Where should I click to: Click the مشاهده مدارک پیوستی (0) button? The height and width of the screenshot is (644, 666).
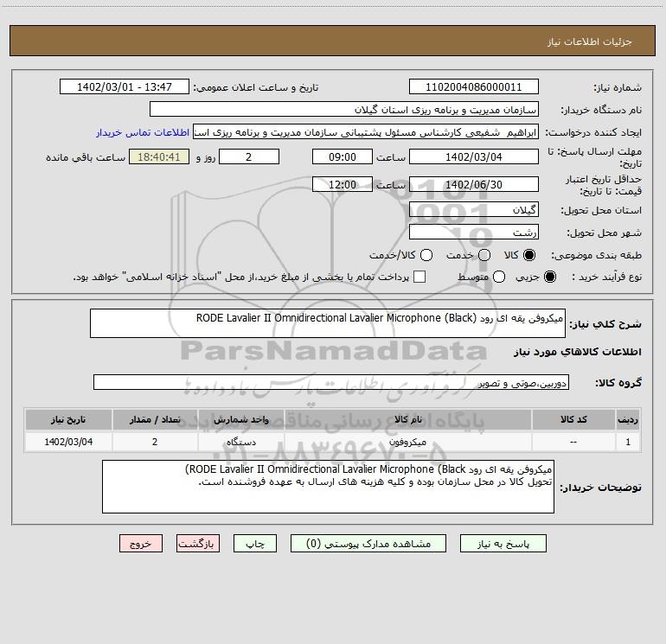tap(368, 544)
